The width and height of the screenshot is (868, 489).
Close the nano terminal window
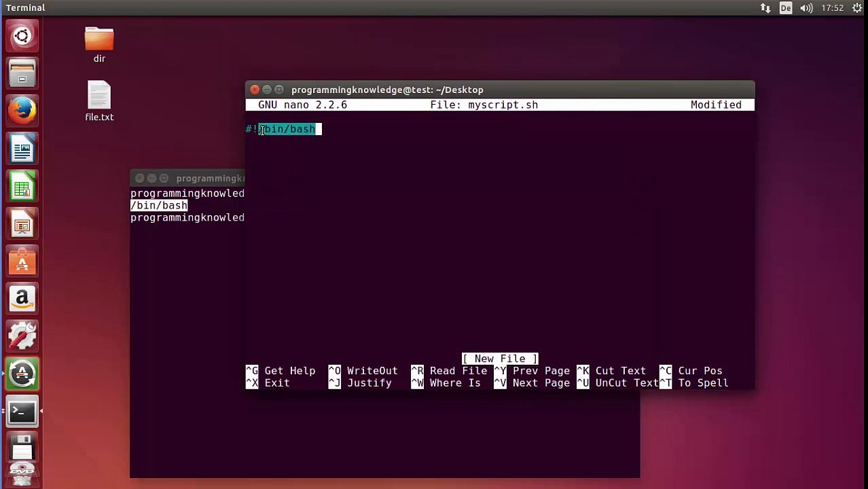[255, 90]
